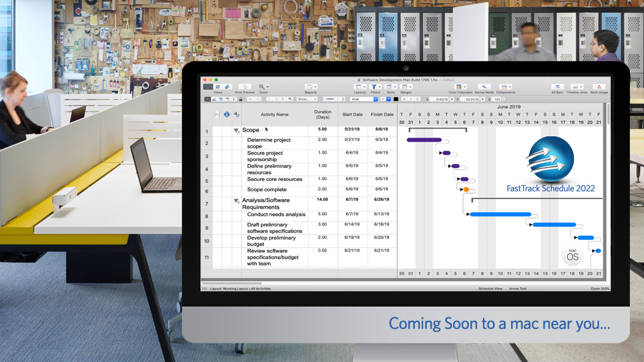644x362 pixels.
Task: Click the black font color swatch
Action: click(395, 99)
